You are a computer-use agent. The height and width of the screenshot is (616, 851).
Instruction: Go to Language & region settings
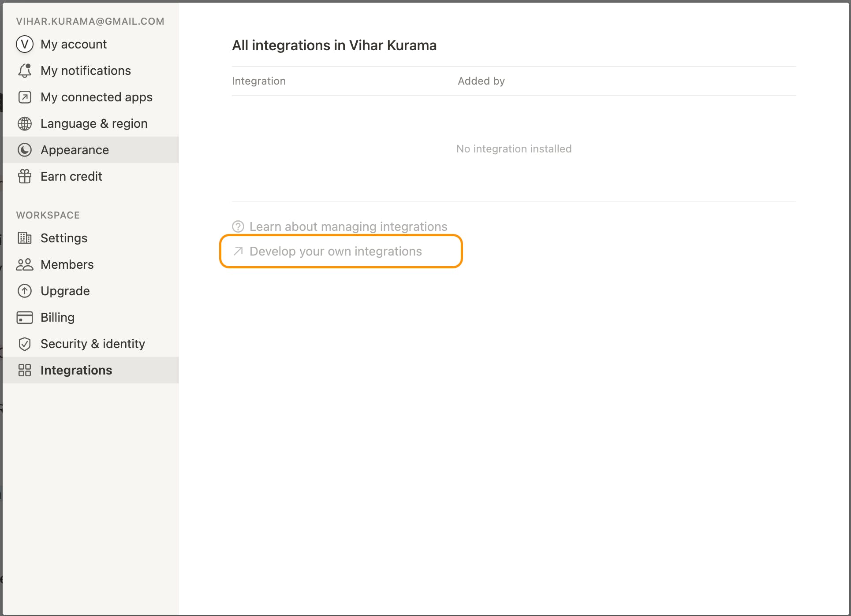(94, 123)
